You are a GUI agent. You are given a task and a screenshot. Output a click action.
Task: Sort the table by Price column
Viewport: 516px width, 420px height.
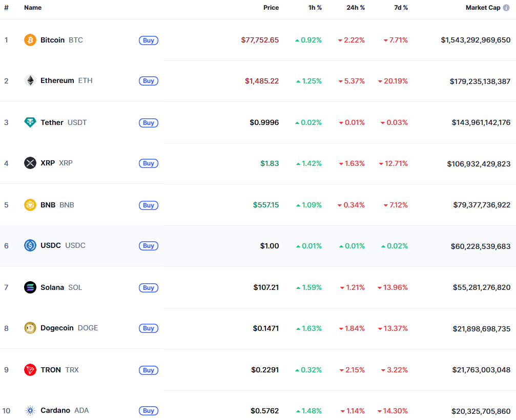[x=271, y=8]
